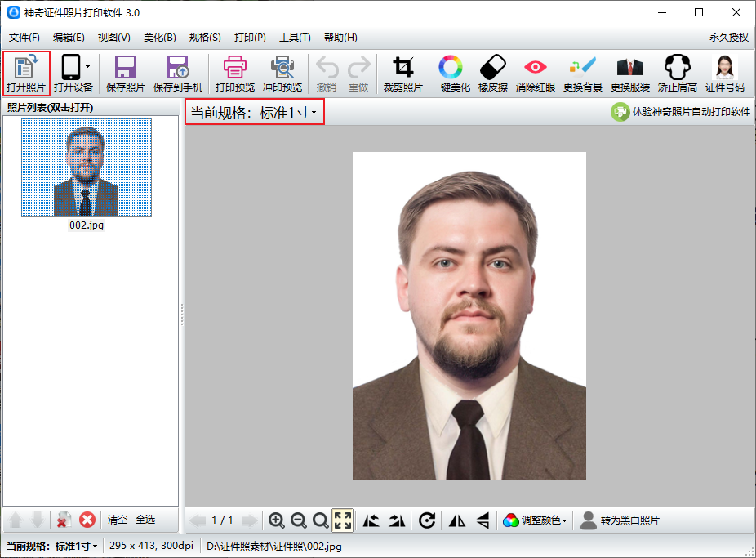Open the 编辑(E) menu
The height and width of the screenshot is (558, 756).
pos(69,37)
